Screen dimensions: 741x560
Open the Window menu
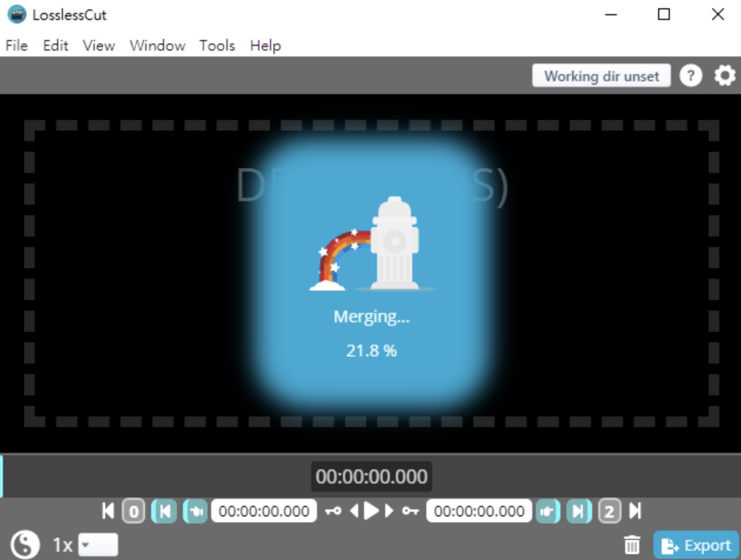157,45
